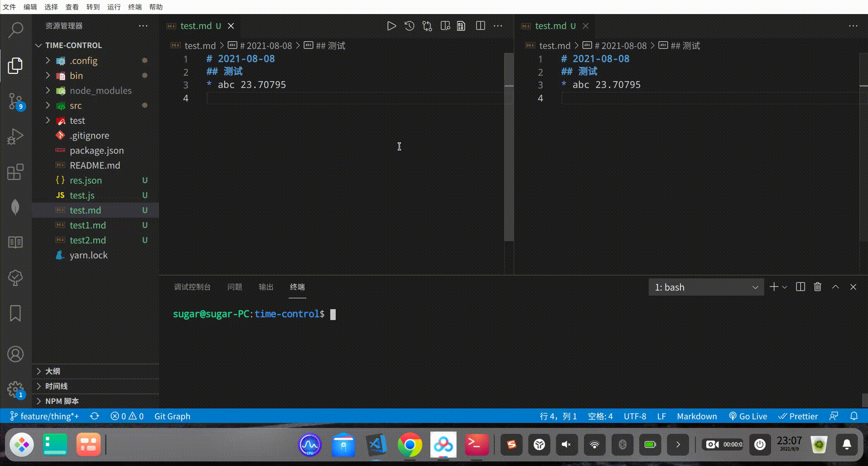Switch to 问题 panel tab
Viewport: 868px width, 466px height.
pyautogui.click(x=235, y=287)
